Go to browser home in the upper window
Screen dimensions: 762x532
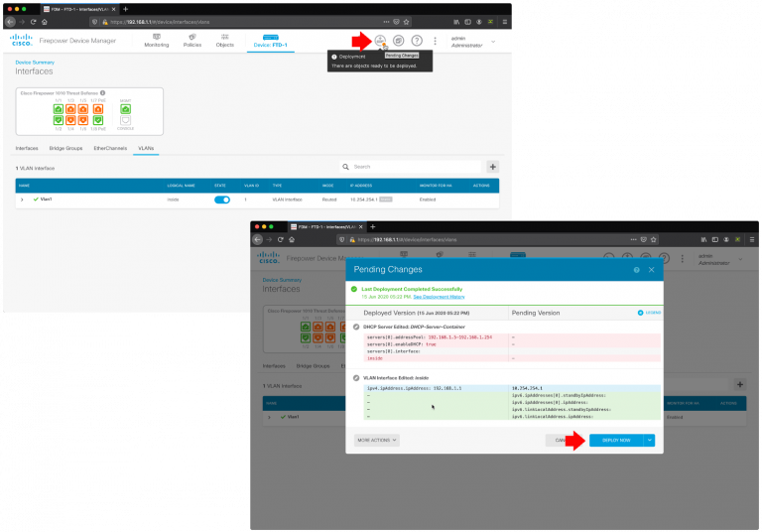point(45,22)
